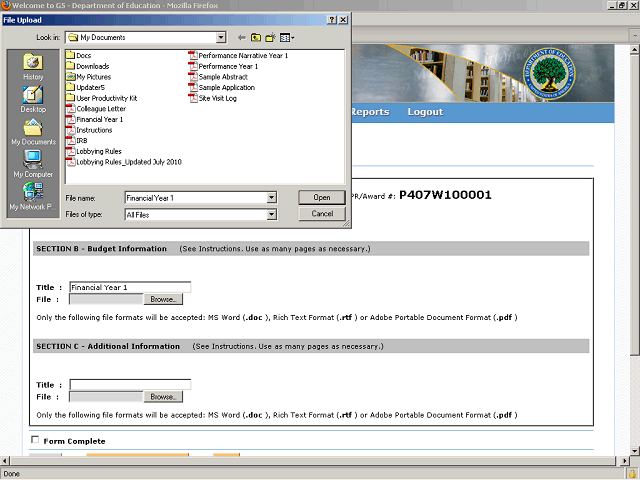Open the View menu icon in dialog
Image resolution: width=640 pixels, height=480 pixels.
(287, 38)
